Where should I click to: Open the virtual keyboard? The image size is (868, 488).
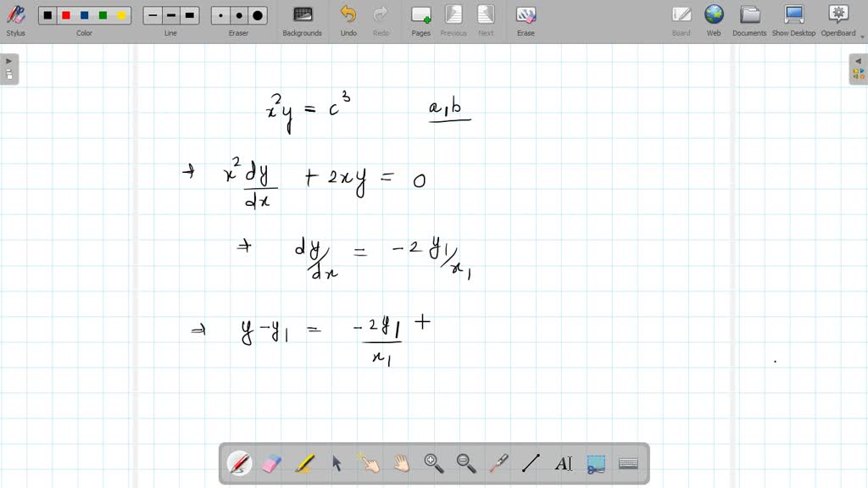coord(628,463)
